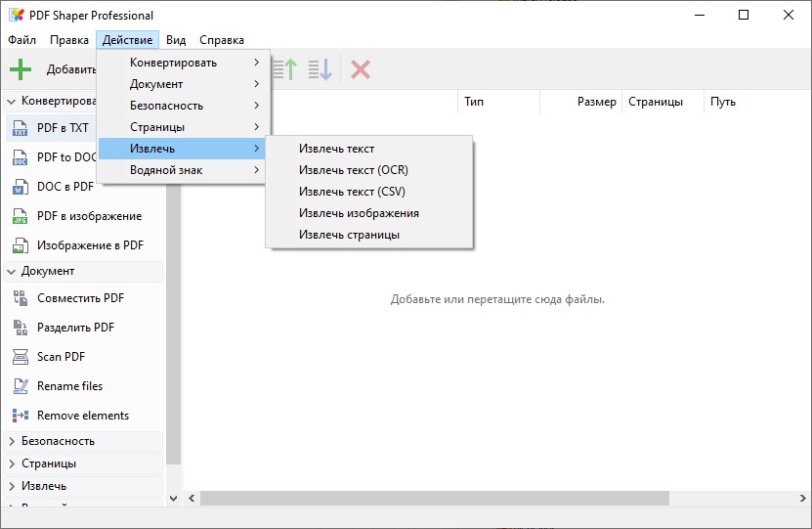This screenshot has height=529, width=812.
Task: Maximize the PDF Shaper window
Action: [744, 15]
